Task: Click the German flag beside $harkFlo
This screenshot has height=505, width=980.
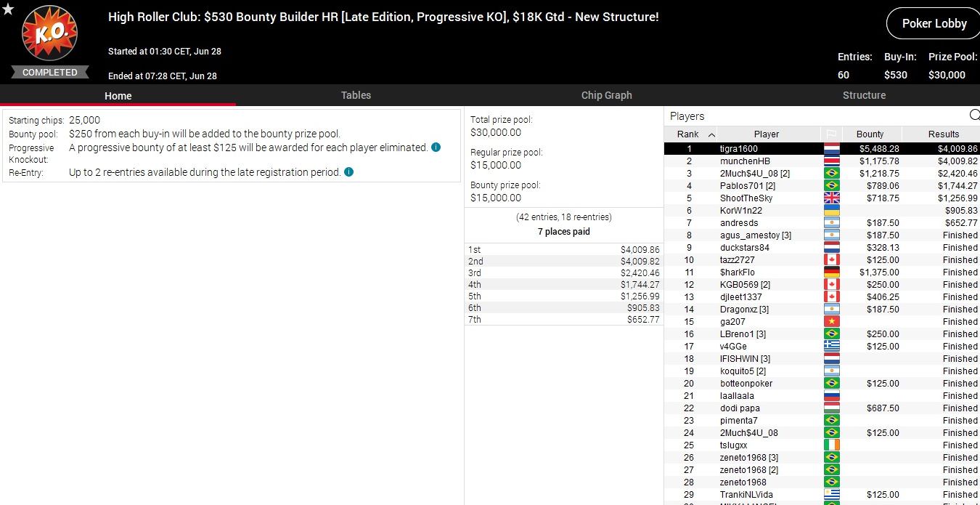Action: tap(831, 272)
